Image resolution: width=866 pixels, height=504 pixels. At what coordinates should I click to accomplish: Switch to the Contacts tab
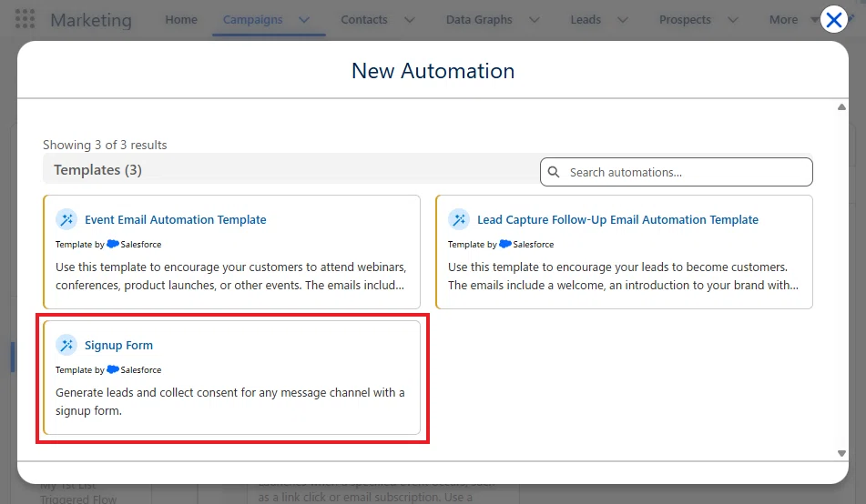pyautogui.click(x=364, y=19)
